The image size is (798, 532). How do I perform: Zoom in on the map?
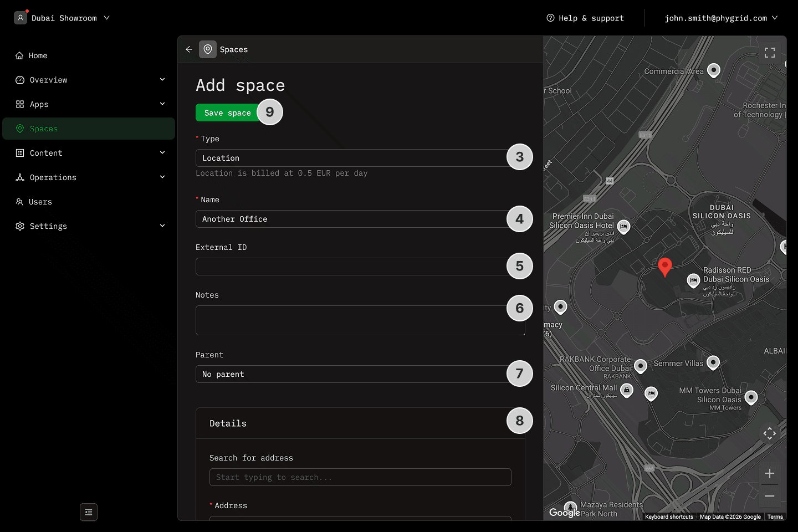pyautogui.click(x=769, y=473)
